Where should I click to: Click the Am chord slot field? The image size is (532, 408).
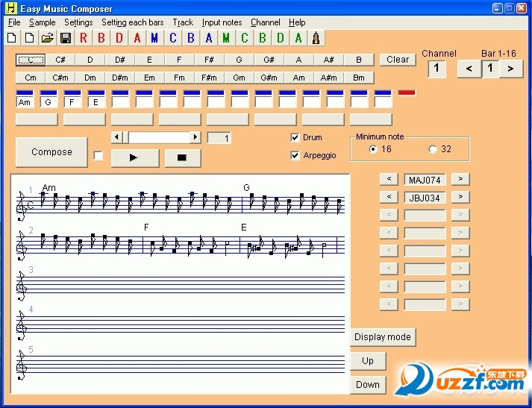25,102
